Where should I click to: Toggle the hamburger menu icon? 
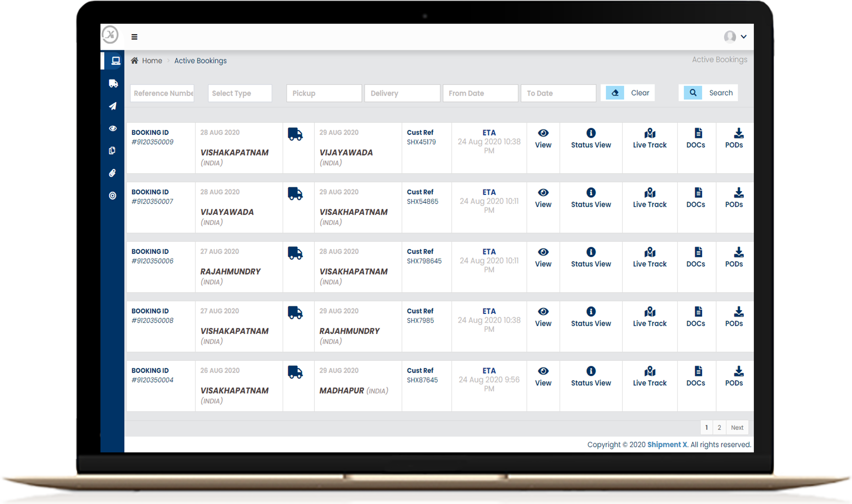tap(134, 37)
